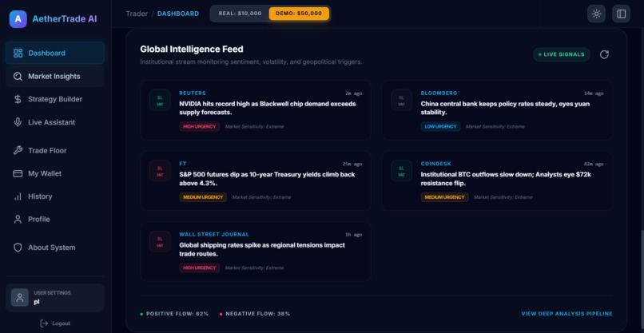Viewport: 644px width, 333px height.
Task: Click the Profile person icon
Action: click(x=18, y=220)
